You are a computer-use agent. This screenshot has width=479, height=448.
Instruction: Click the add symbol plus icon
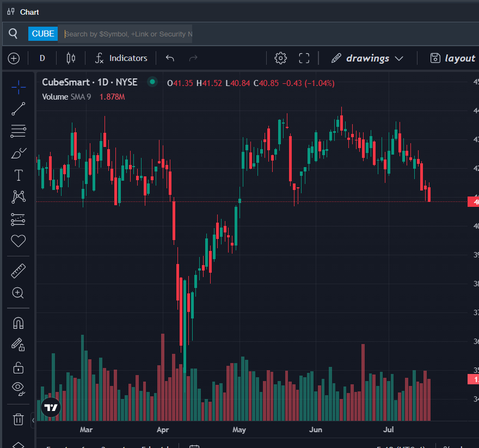(x=14, y=58)
